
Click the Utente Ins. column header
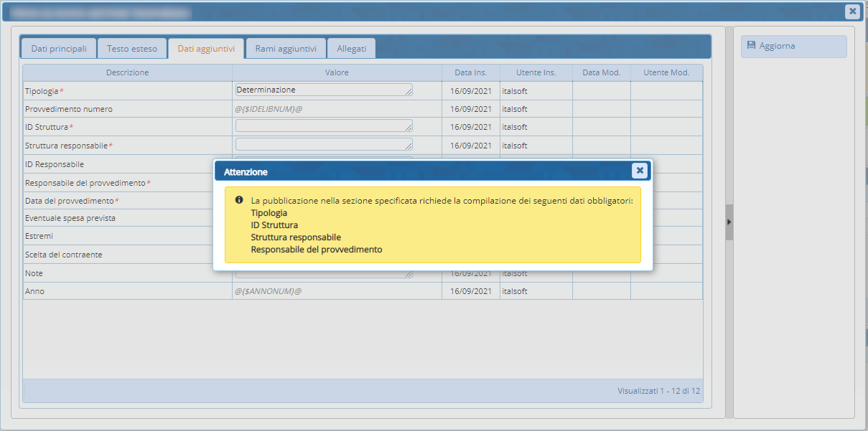[536, 72]
